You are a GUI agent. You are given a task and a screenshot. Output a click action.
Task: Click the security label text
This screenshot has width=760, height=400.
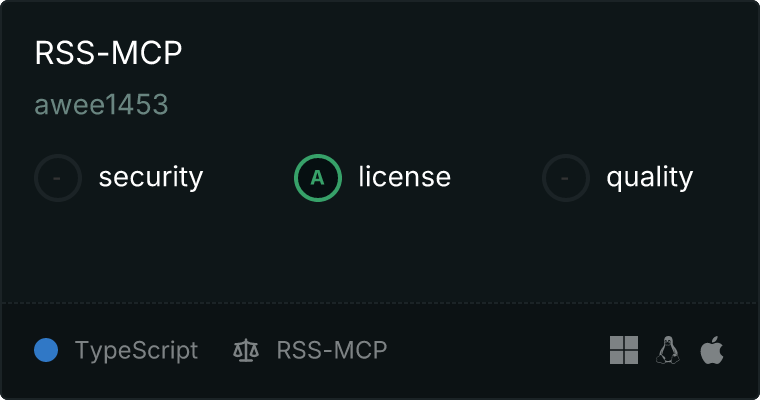pos(151,177)
